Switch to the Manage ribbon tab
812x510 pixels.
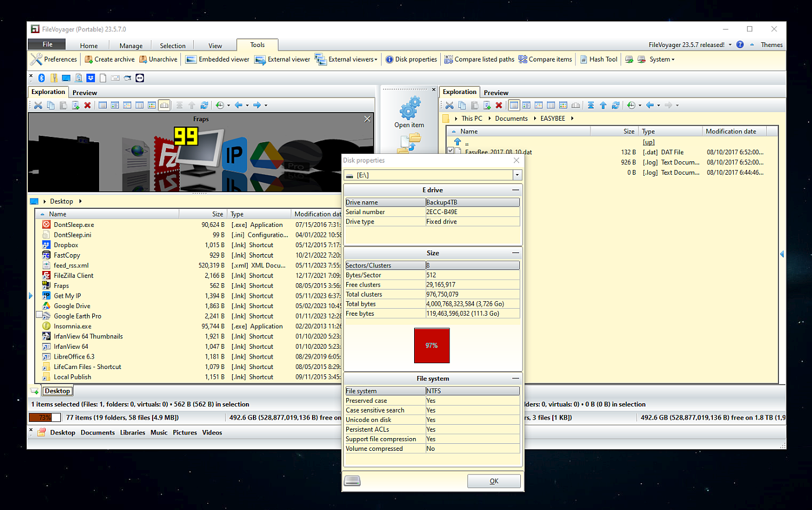point(131,45)
